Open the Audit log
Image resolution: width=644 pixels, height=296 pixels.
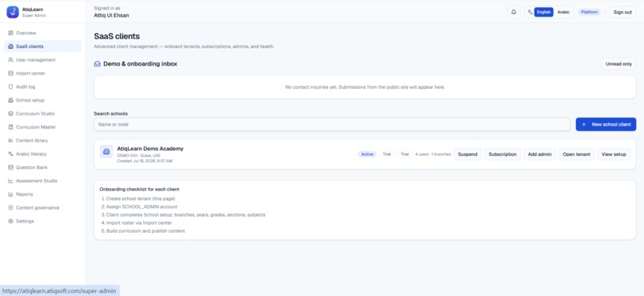click(x=42, y=86)
